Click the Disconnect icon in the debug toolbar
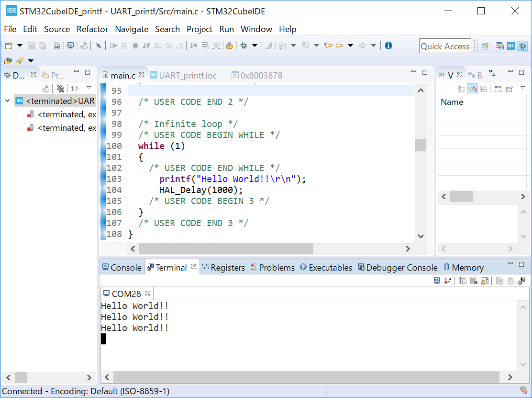The image size is (532, 398). coord(146,45)
